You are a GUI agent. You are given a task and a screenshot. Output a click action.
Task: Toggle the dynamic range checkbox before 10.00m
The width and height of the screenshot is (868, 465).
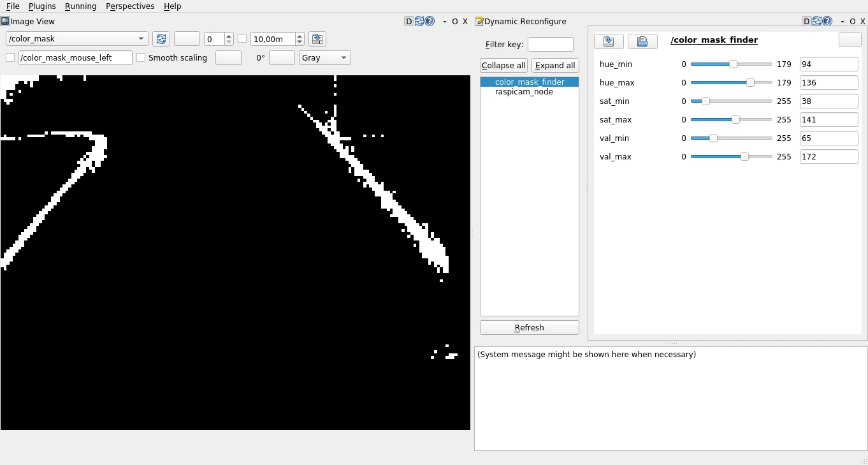pyautogui.click(x=242, y=38)
